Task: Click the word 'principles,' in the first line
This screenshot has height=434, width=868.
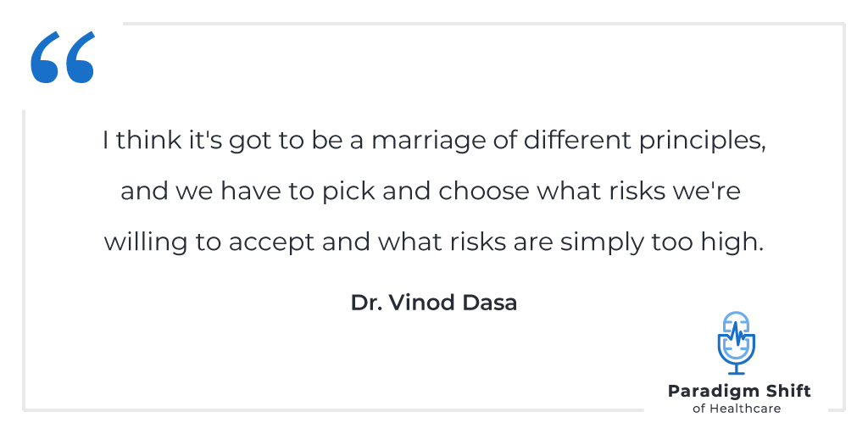Action: coord(703,142)
